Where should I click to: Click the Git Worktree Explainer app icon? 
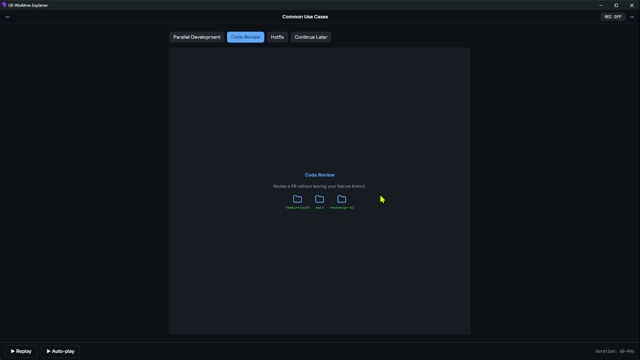point(4,5)
